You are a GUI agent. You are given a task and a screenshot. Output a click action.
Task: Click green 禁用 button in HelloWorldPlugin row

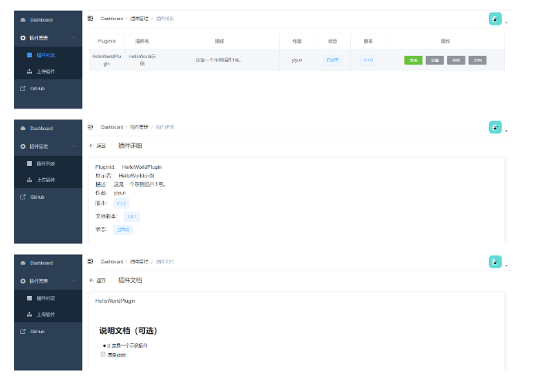coord(414,60)
